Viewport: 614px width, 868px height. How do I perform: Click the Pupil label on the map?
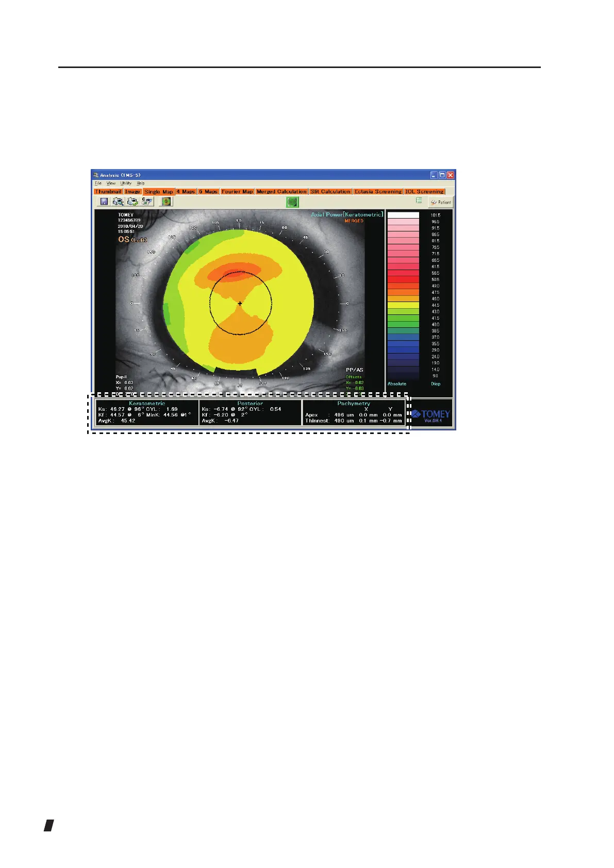pos(121,377)
